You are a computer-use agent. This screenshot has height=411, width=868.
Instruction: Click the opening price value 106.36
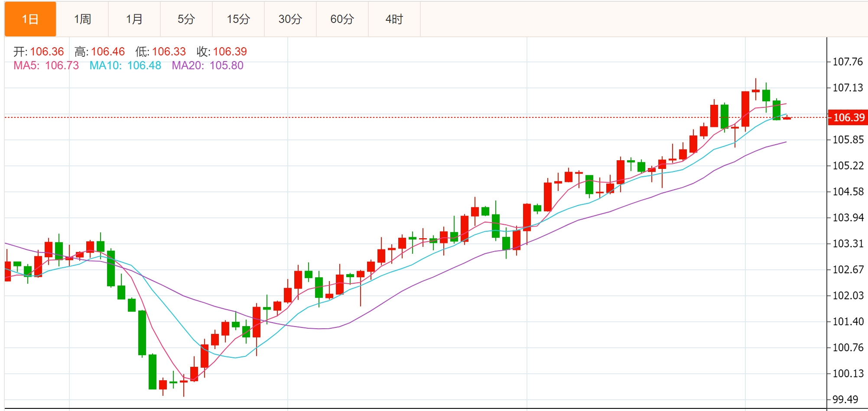[x=47, y=52]
